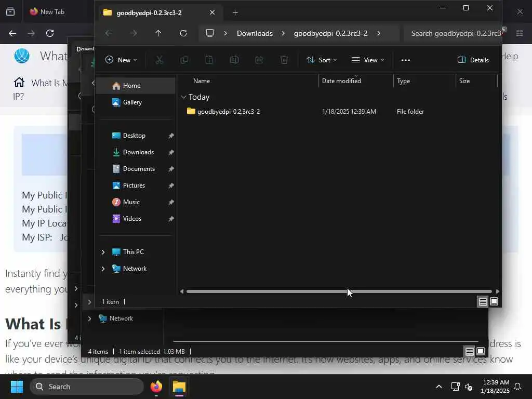Open the Firefox hamburger menu

tap(520, 33)
